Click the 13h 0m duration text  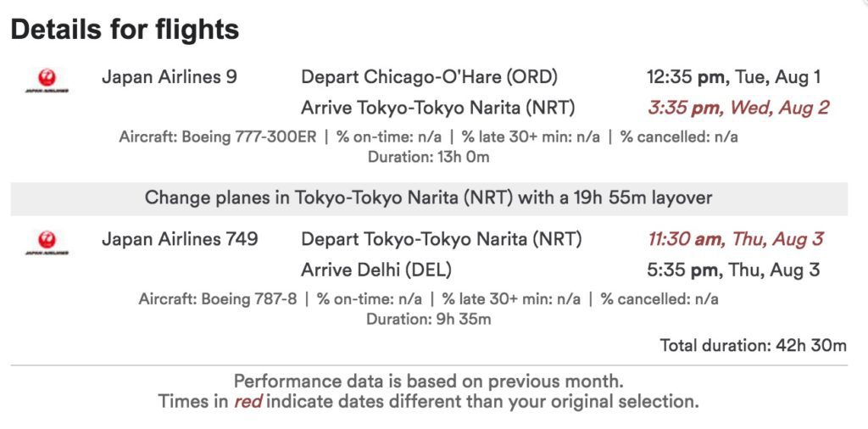point(428,156)
